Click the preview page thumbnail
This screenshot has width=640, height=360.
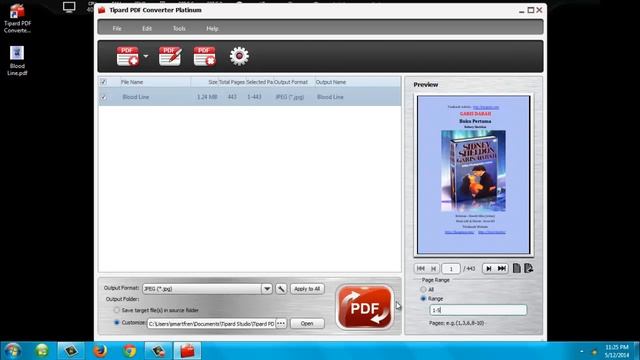[473, 175]
